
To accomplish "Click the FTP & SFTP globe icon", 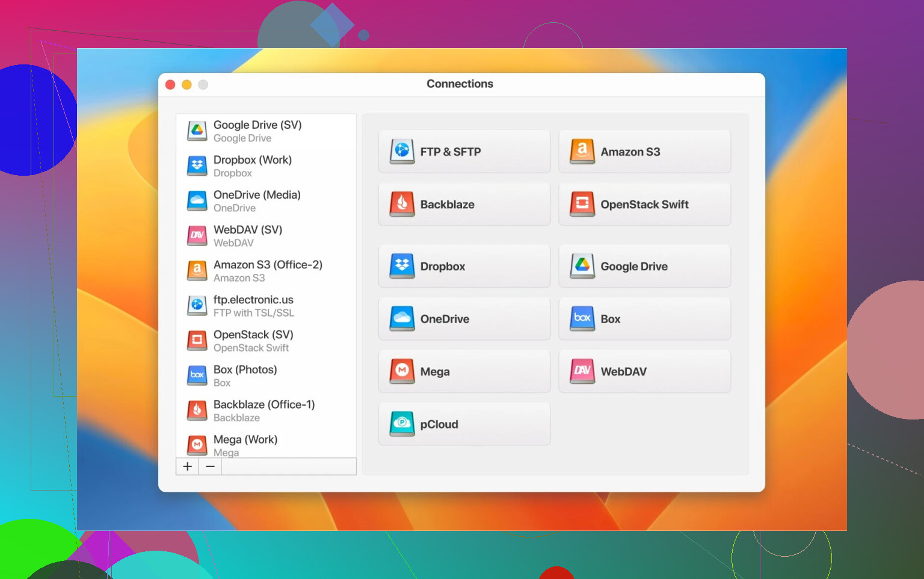I will [402, 152].
